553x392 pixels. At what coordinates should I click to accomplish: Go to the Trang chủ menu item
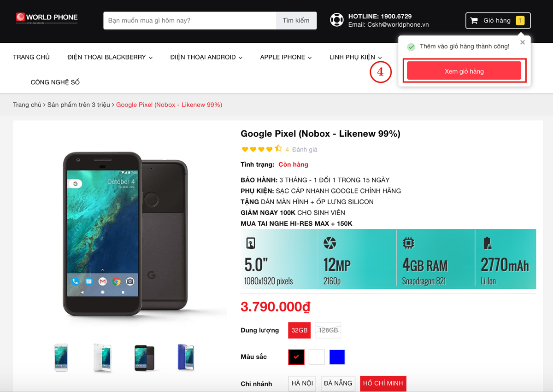click(x=31, y=57)
